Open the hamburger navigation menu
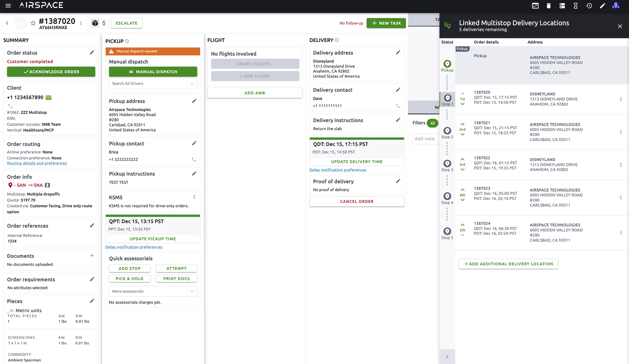 point(8,6)
